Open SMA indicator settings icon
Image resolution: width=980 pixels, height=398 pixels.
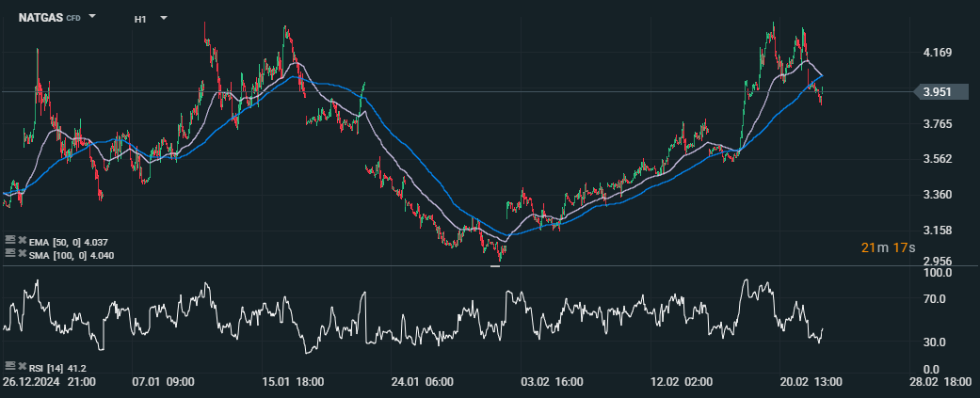click(x=9, y=254)
